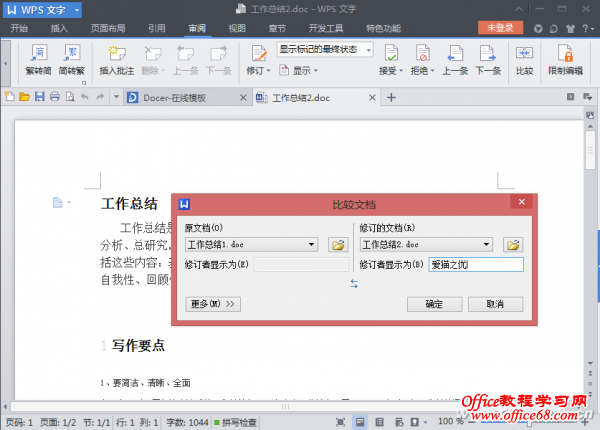600x430 pixels.
Task: Convert Traditional to Simplified Chinese
Action: point(39,60)
